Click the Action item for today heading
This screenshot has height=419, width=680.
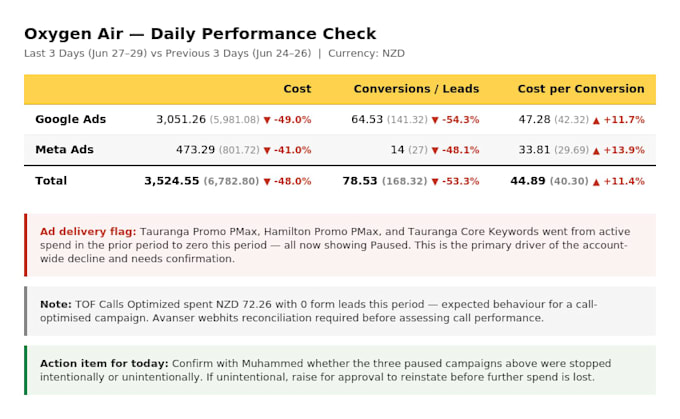point(104,363)
